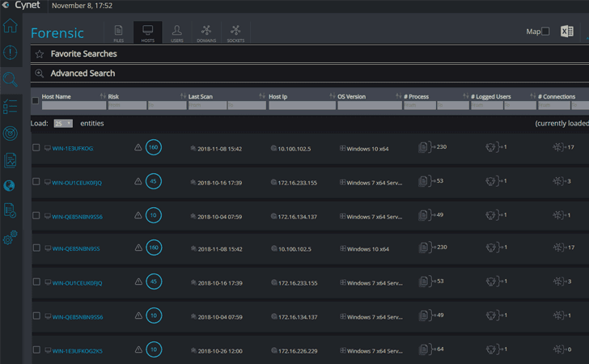This screenshot has height=364, width=589.
Task: Expand the Advanced Search section
Action: [x=83, y=74]
